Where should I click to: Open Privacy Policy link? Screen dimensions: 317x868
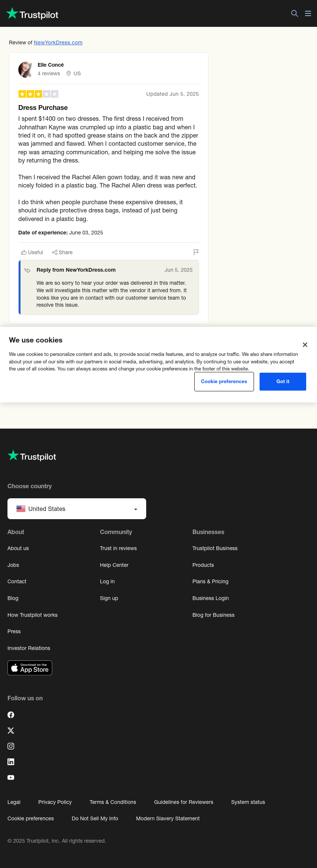click(55, 802)
